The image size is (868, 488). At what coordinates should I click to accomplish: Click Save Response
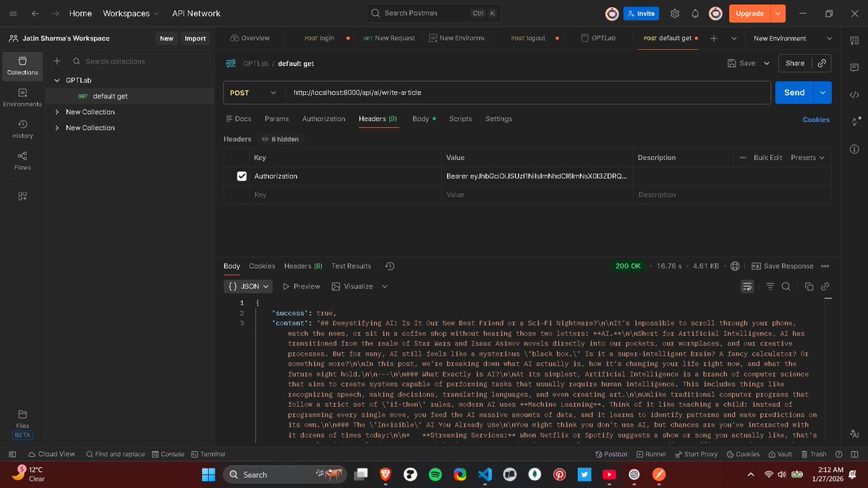point(783,266)
